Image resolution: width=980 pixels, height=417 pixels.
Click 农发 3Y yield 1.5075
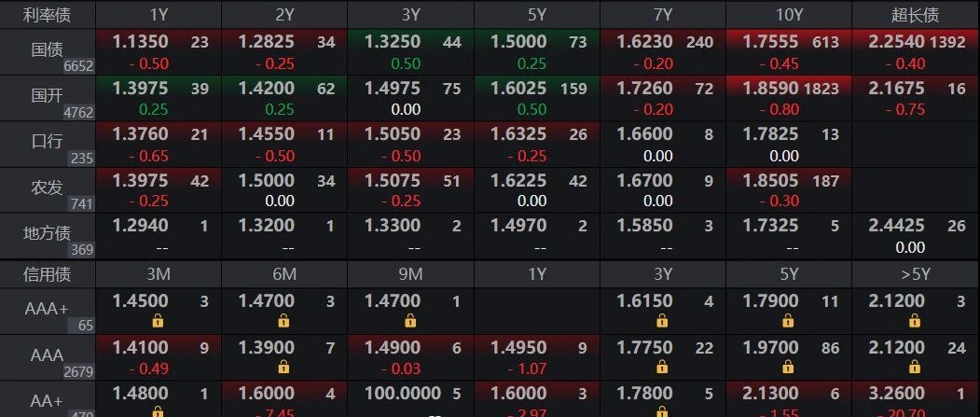(393, 180)
